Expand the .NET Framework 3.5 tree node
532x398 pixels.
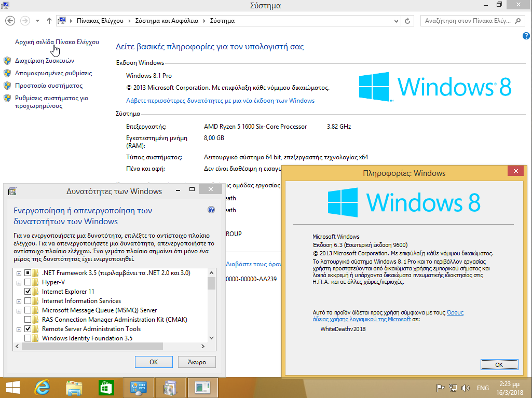19,273
